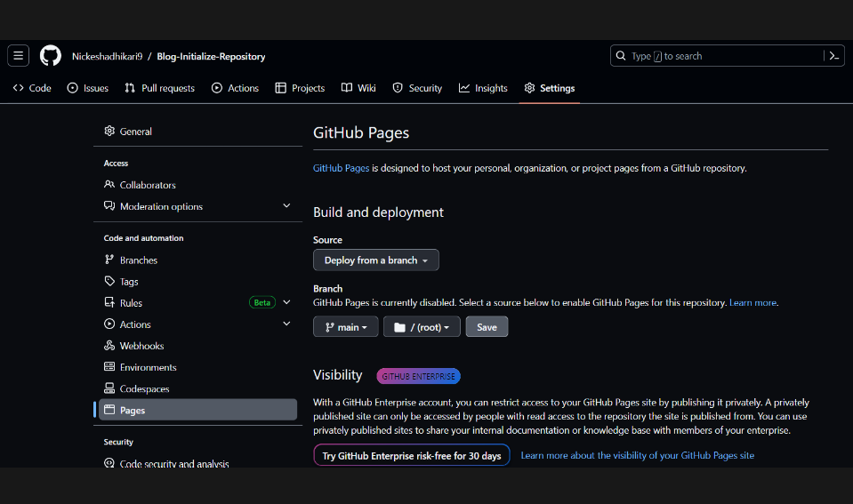Follow the GitHub Pages intro link
The width and height of the screenshot is (853, 504).
[341, 168]
